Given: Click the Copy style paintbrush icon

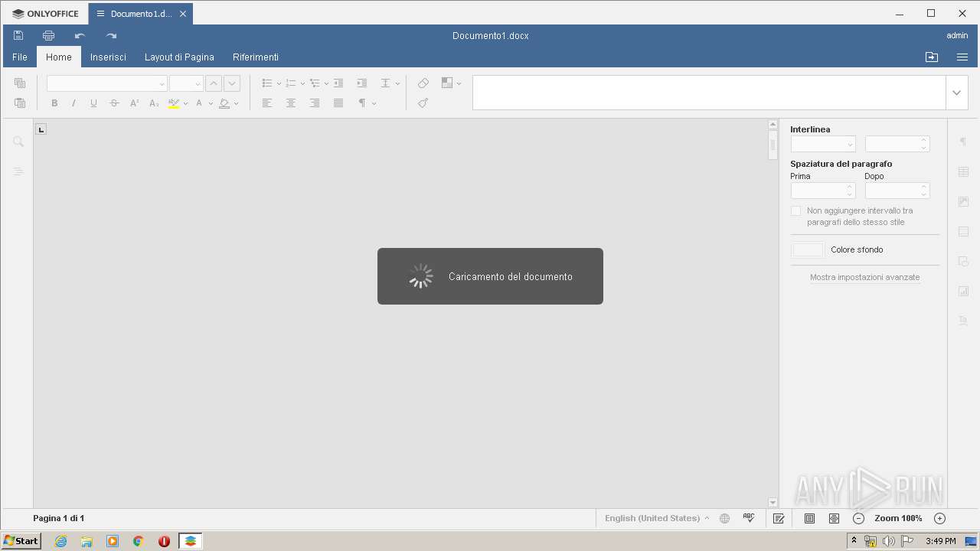Looking at the screenshot, I should pyautogui.click(x=423, y=103).
